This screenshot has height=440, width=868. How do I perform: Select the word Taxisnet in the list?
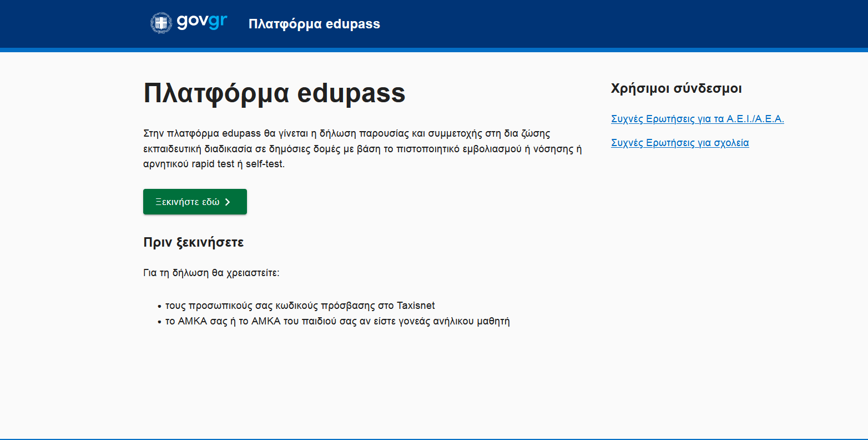pos(416,306)
